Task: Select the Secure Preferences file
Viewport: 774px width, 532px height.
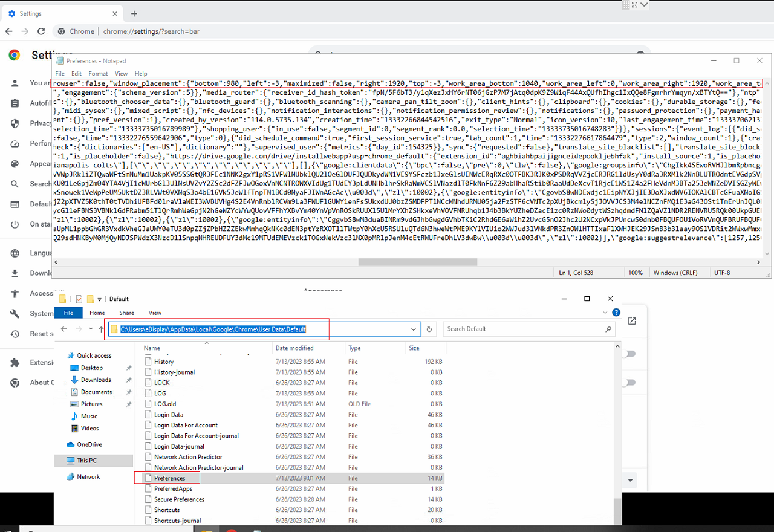Action: [179, 499]
